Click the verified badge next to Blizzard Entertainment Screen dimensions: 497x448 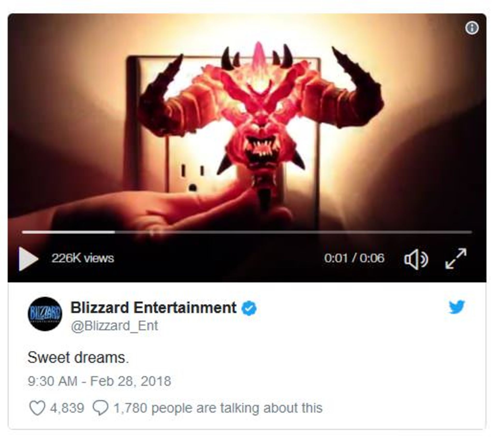249,308
